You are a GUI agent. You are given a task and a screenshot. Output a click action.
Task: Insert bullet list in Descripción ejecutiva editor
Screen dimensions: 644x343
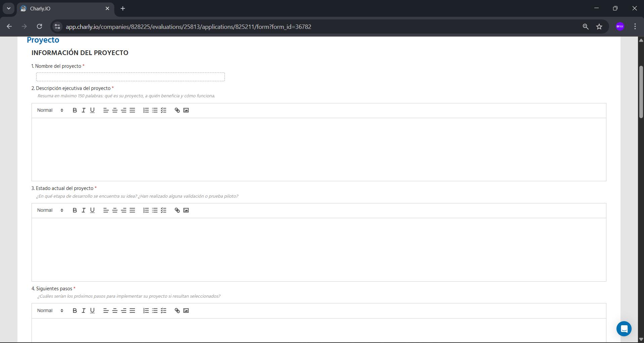(x=155, y=110)
